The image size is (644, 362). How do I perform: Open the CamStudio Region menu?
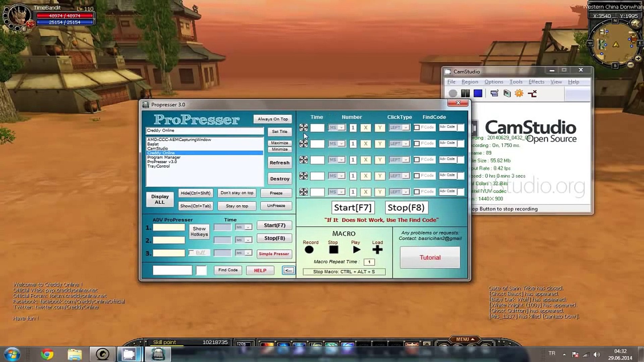click(x=470, y=82)
